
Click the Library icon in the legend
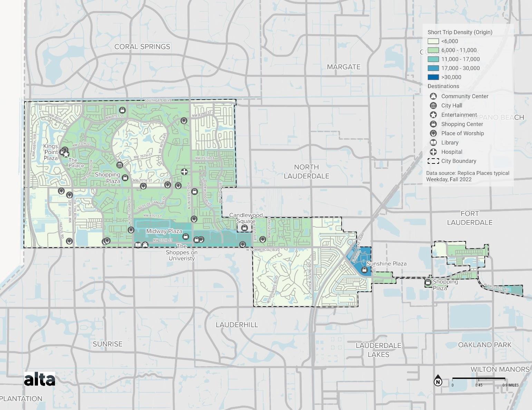tap(433, 142)
